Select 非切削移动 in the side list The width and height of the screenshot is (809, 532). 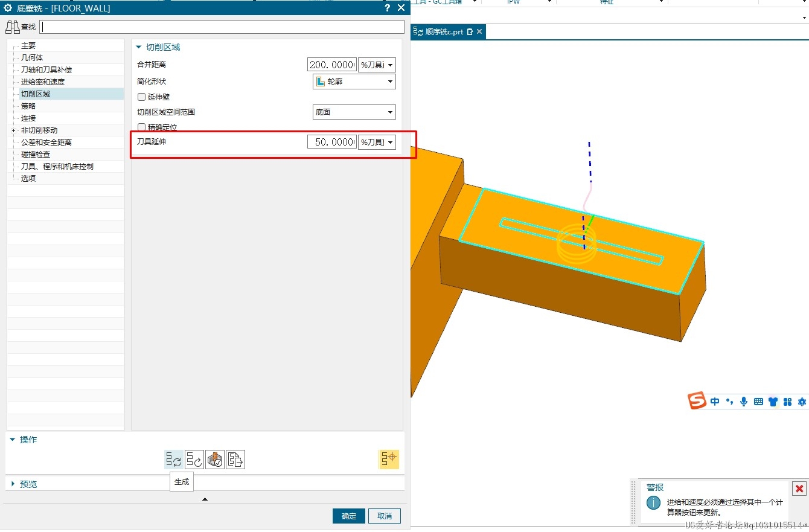(x=39, y=130)
